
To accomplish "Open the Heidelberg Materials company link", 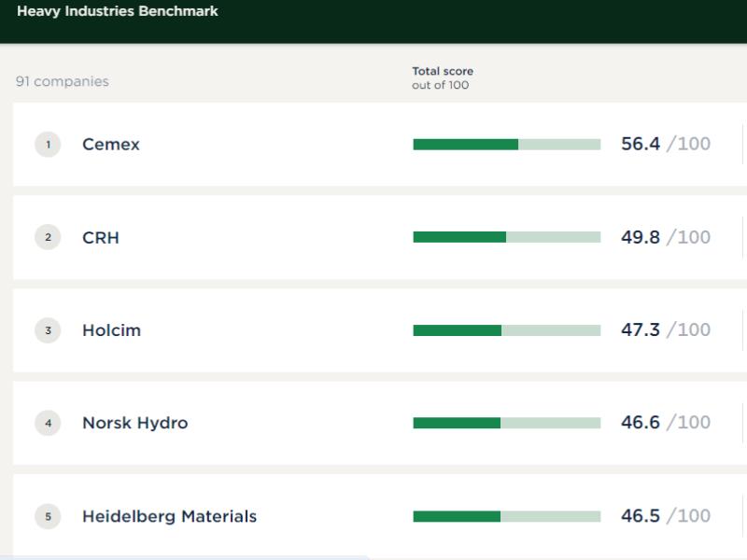I will pyautogui.click(x=169, y=516).
